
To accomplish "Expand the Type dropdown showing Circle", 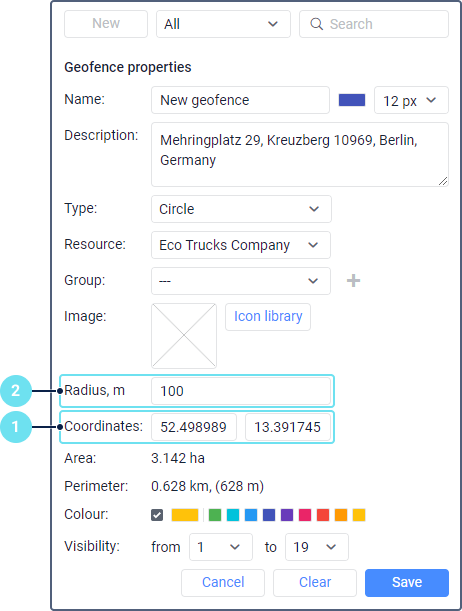I will 241,209.
